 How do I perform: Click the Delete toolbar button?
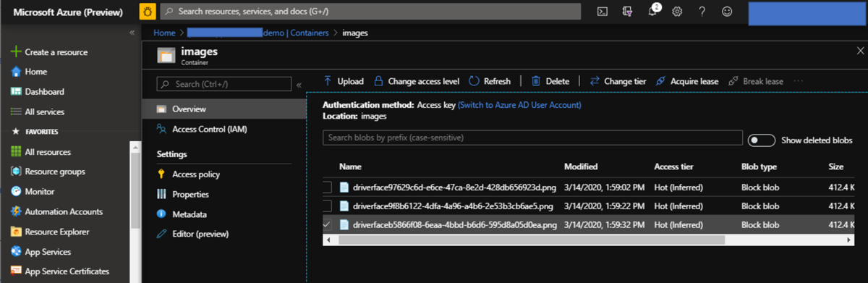click(550, 81)
